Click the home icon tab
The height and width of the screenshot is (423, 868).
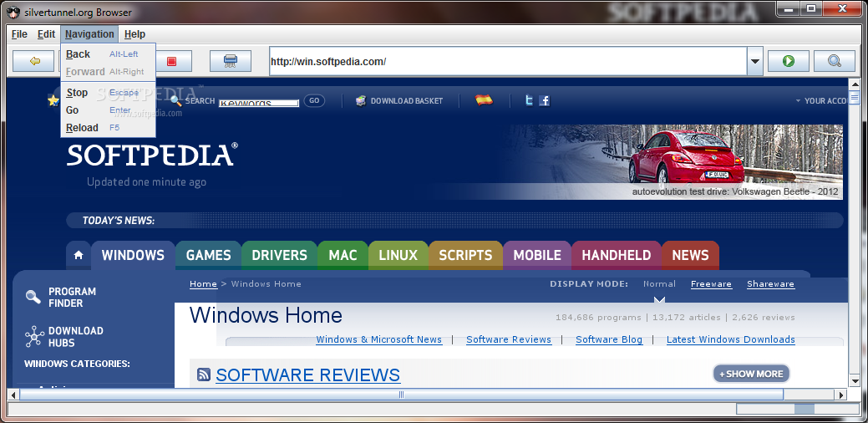coord(79,255)
